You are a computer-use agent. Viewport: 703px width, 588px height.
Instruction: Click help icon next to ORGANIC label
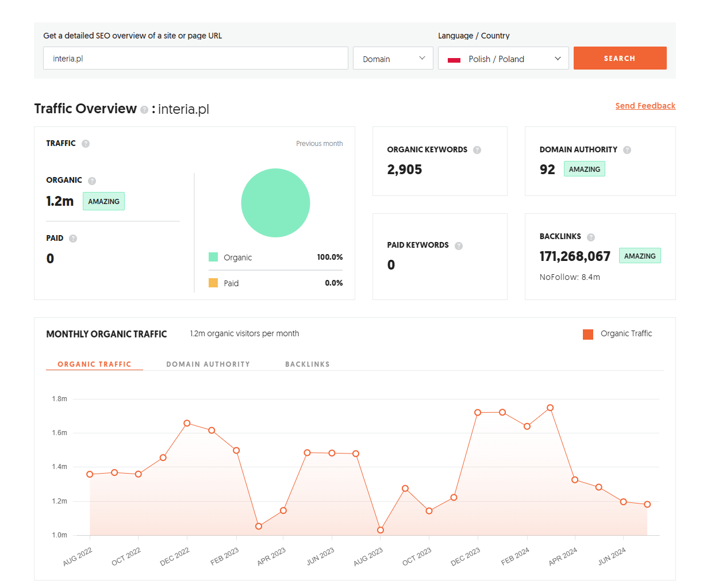click(x=92, y=180)
